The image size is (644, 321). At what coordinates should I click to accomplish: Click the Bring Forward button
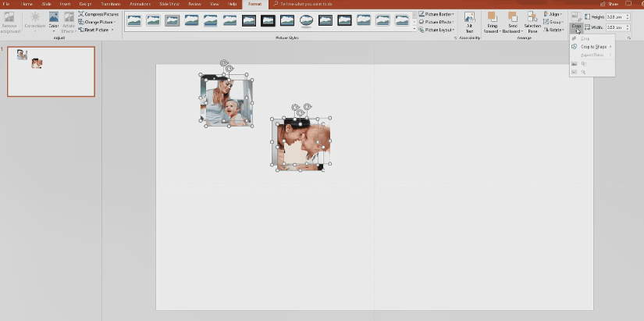(x=491, y=23)
